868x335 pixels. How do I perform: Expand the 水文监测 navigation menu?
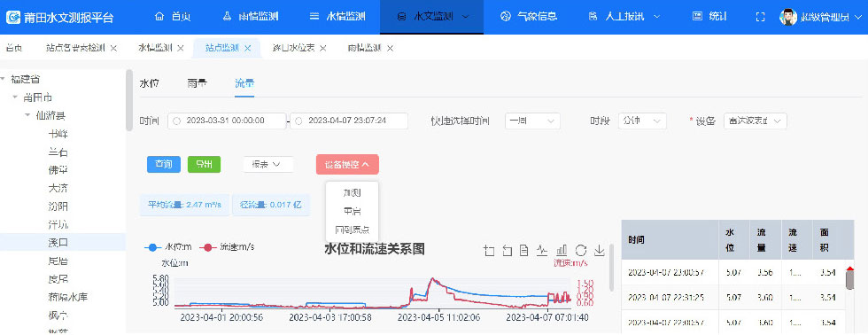(432, 17)
